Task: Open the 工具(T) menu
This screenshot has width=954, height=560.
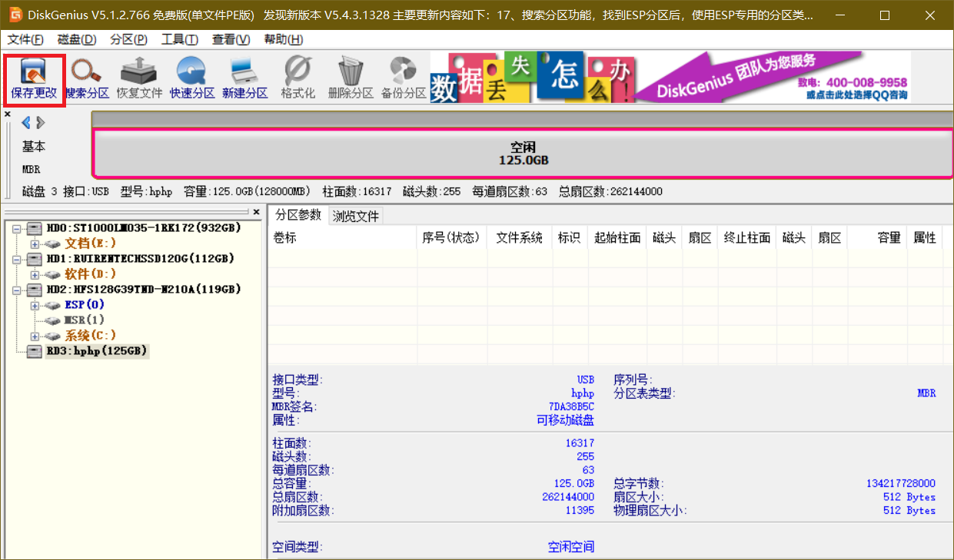Action: pos(179,39)
